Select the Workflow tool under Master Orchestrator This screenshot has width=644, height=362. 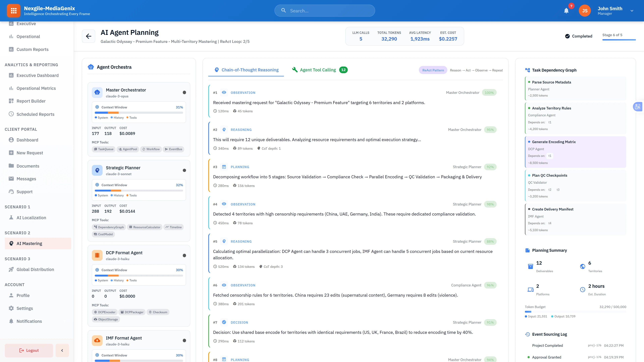pyautogui.click(x=151, y=149)
